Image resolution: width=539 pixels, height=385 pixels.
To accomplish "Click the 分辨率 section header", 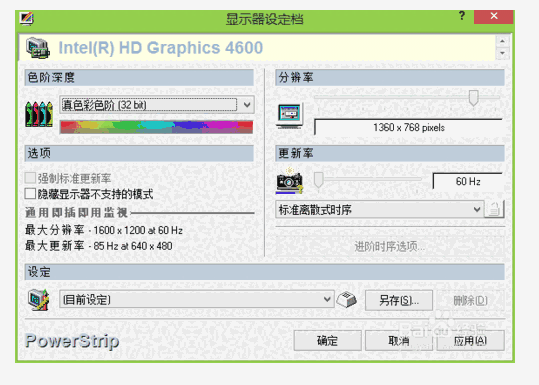I will click(x=390, y=77).
